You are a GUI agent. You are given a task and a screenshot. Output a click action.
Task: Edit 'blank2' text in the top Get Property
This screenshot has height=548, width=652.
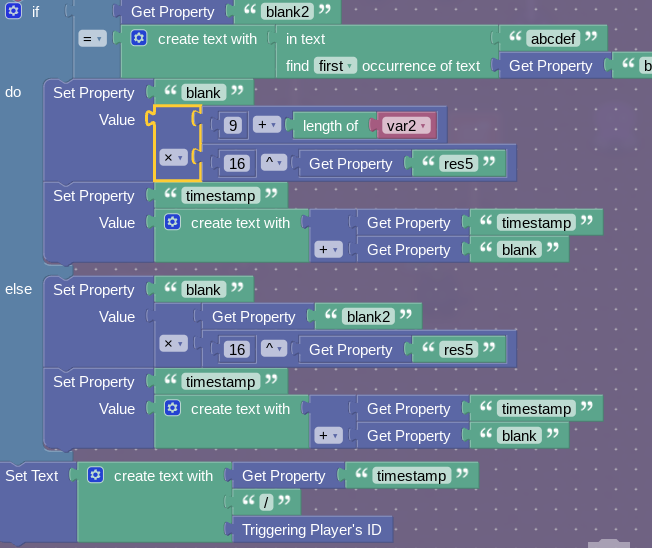(x=287, y=12)
